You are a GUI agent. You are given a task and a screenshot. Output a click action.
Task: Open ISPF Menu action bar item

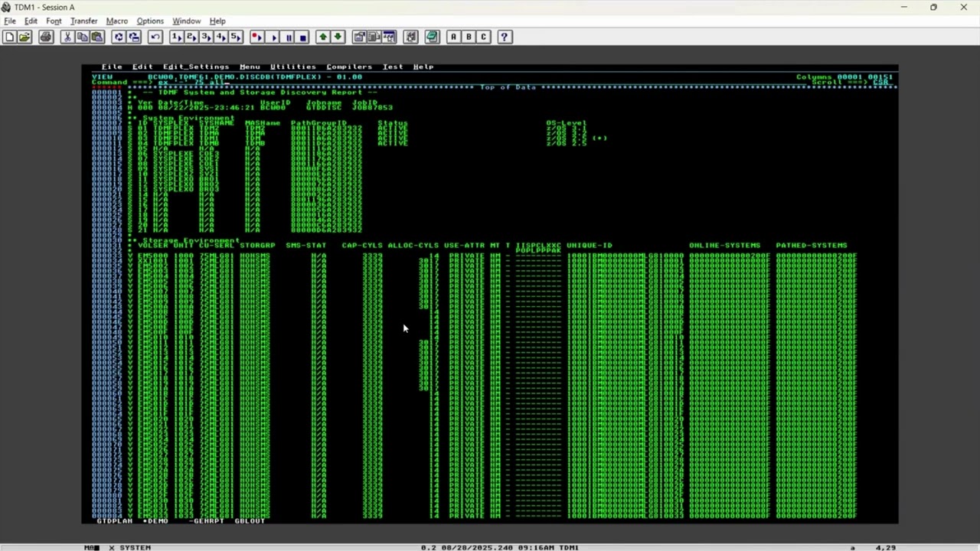[250, 67]
